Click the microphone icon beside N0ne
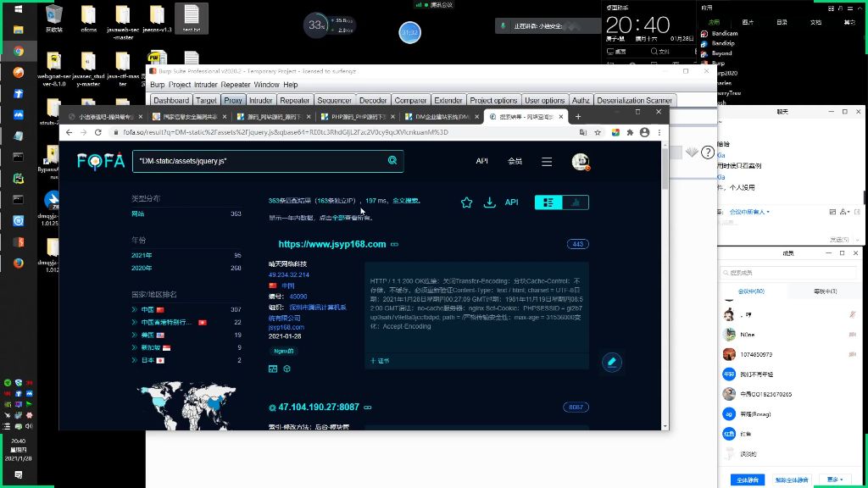The image size is (868, 488). tap(853, 334)
